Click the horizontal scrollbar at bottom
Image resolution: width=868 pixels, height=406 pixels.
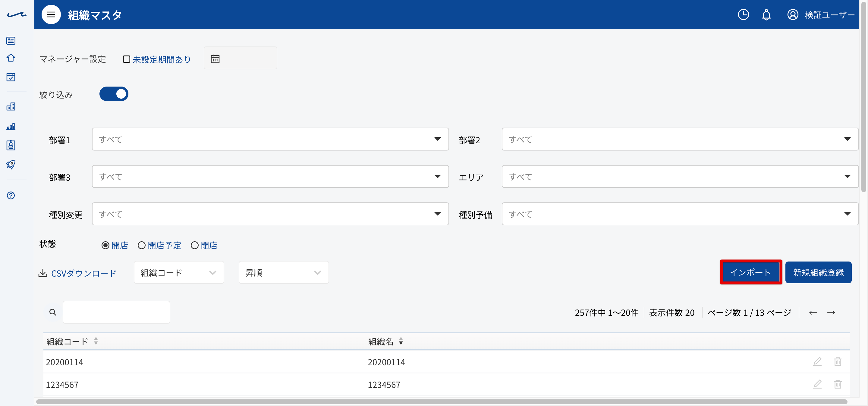(x=442, y=401)
